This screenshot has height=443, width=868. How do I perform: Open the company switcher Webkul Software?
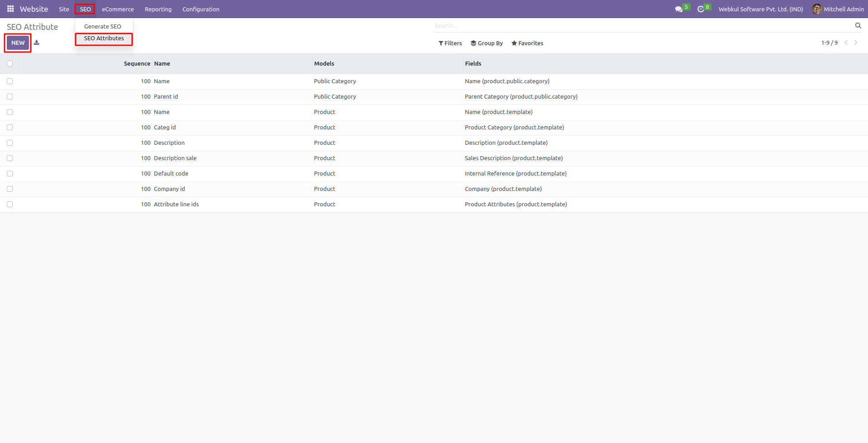[x=761, y=9]
